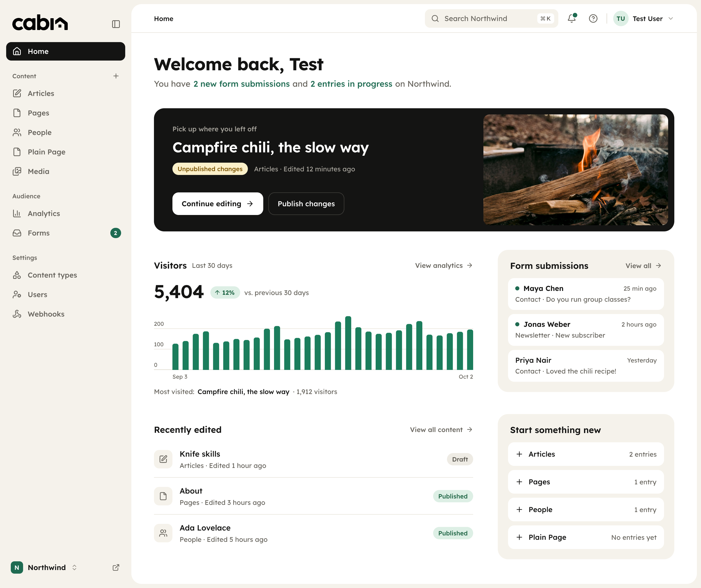This screenshot has height=588, width=701.
Task: Click the Knife skills edit icon
Action: click(x=163, y=459)
